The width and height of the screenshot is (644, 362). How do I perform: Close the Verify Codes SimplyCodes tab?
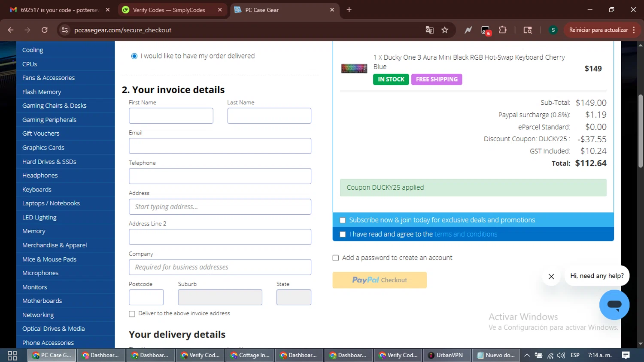click(220, 10)
